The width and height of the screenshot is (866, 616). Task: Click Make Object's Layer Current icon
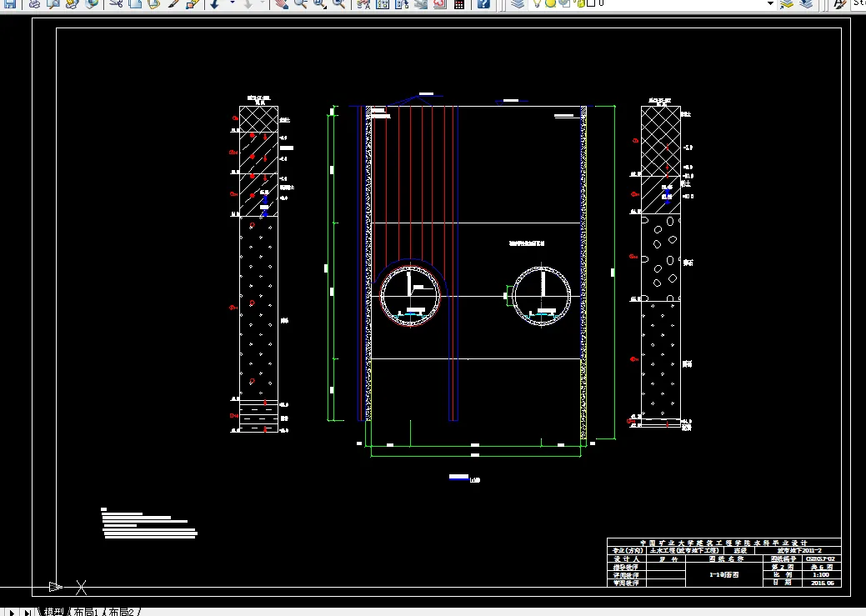tap(787, 4)
